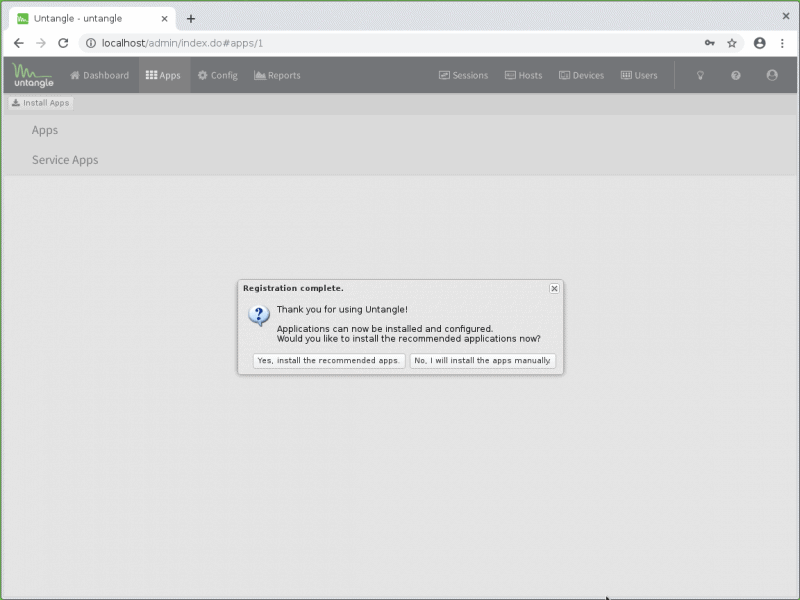800x600 pixels.
Task: Click the admin account avatar icon
Action: 772,74
